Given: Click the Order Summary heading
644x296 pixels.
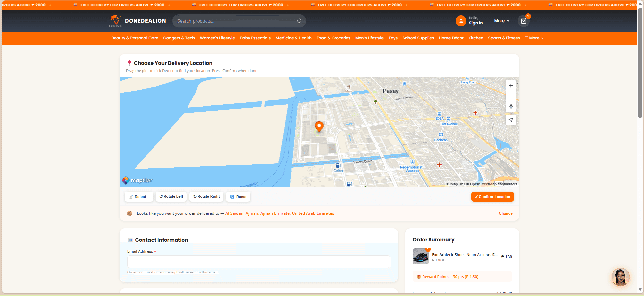Looking at the screenshot, I should coord(433,240).
